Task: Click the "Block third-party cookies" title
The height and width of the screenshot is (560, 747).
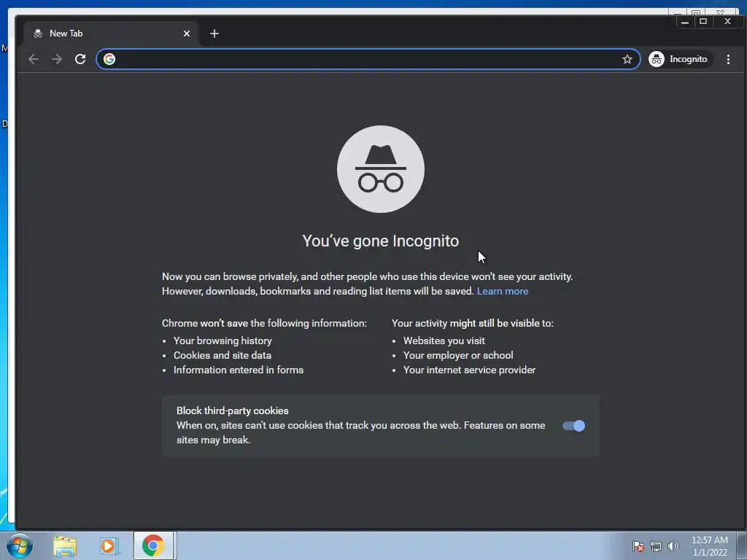Action: tap(233, 411)
